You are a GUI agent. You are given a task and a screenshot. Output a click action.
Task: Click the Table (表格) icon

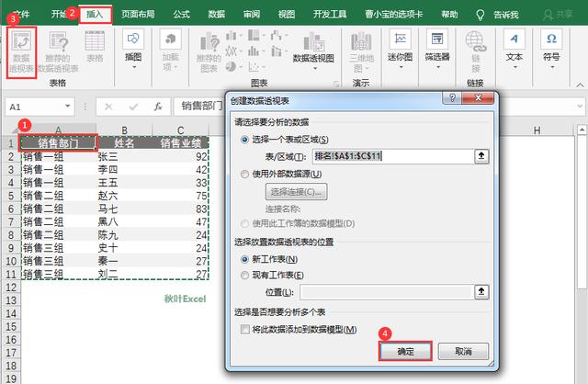click(x=95, y=47)
